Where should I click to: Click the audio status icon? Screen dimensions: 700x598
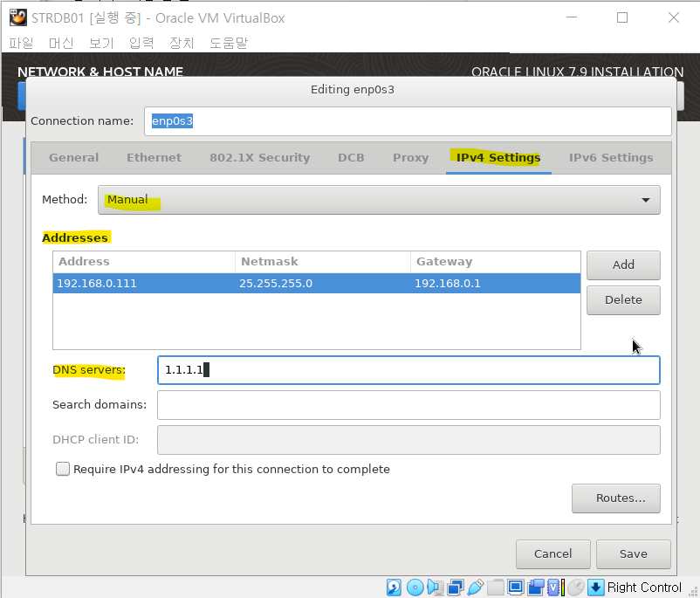click(x=436, y=588)
